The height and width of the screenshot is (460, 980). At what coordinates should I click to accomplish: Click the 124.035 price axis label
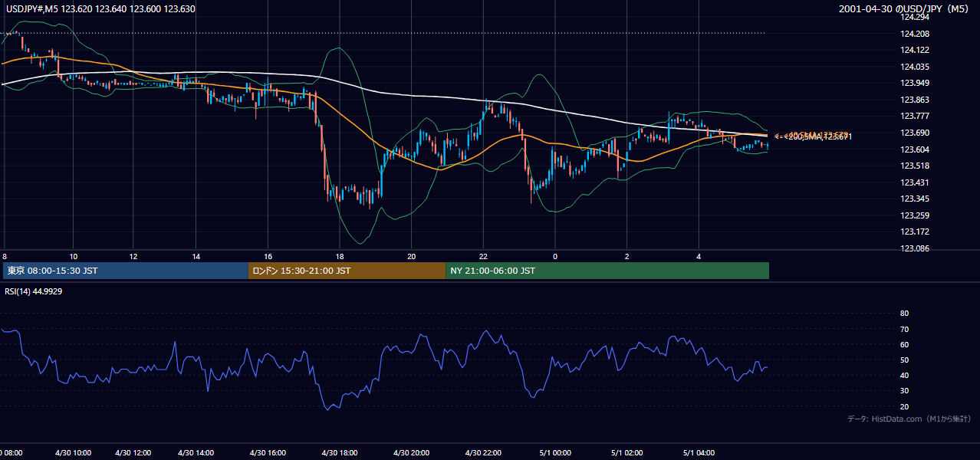click(915, 67)
